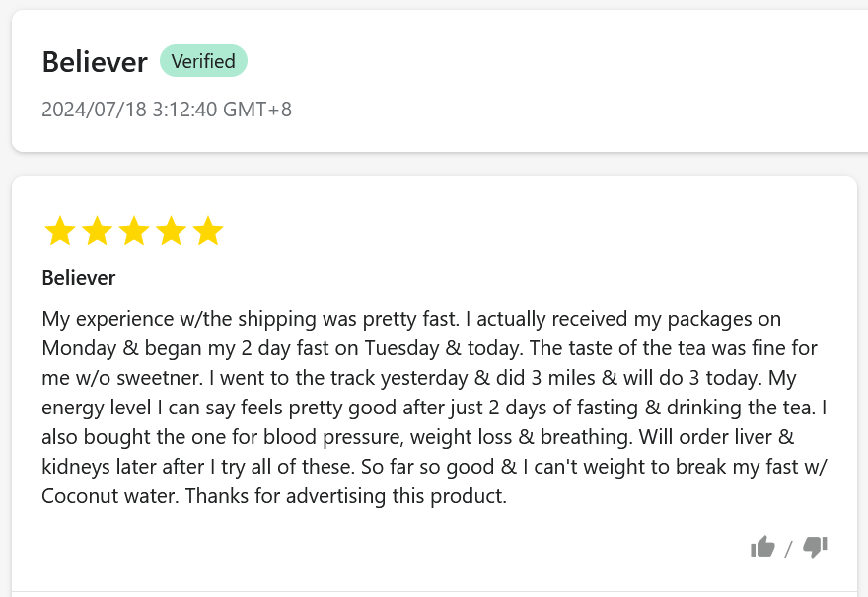Click the thumbs up icon
This screenshot has width=868, height=597.
coord(762,546)
